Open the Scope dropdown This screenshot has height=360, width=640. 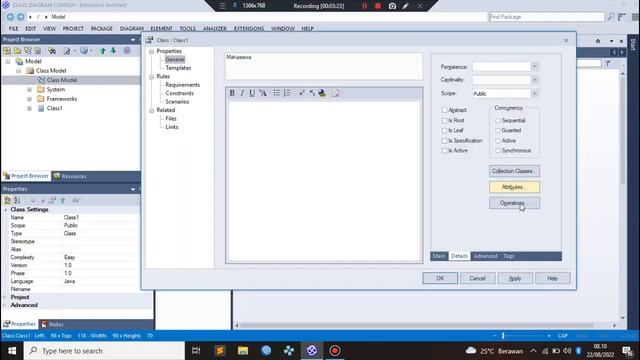click(x=534, y=93)
